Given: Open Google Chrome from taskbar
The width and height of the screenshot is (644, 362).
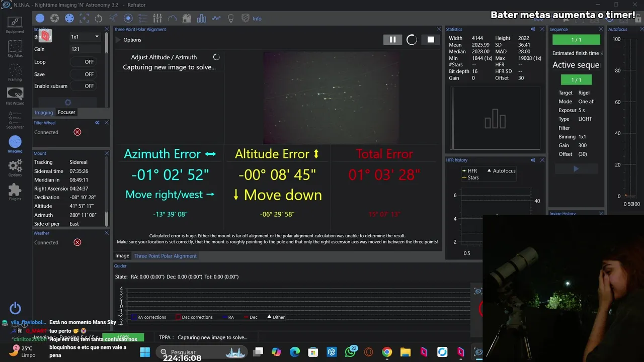Looking at the screenshot, I should [x=387, y=352].
